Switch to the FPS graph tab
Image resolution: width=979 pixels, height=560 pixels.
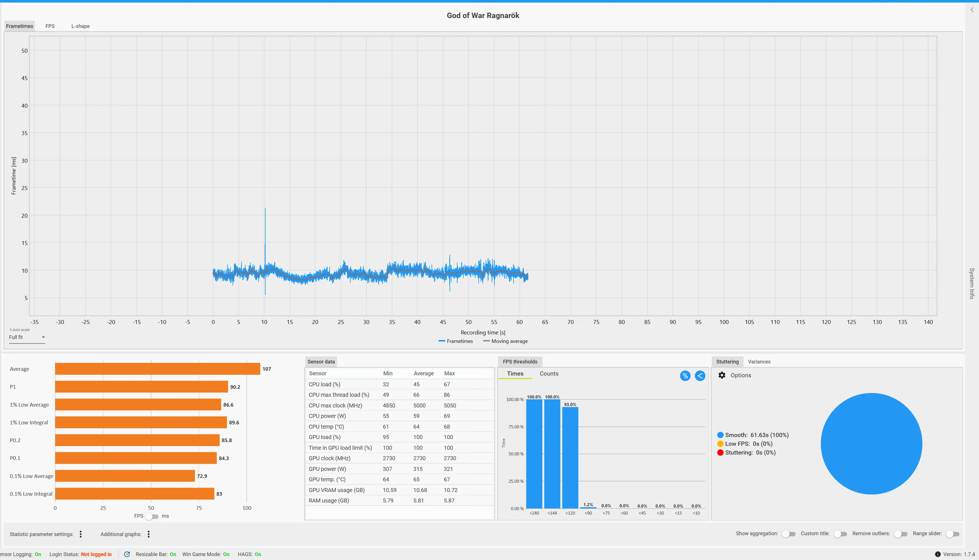[x=50, y=26]
